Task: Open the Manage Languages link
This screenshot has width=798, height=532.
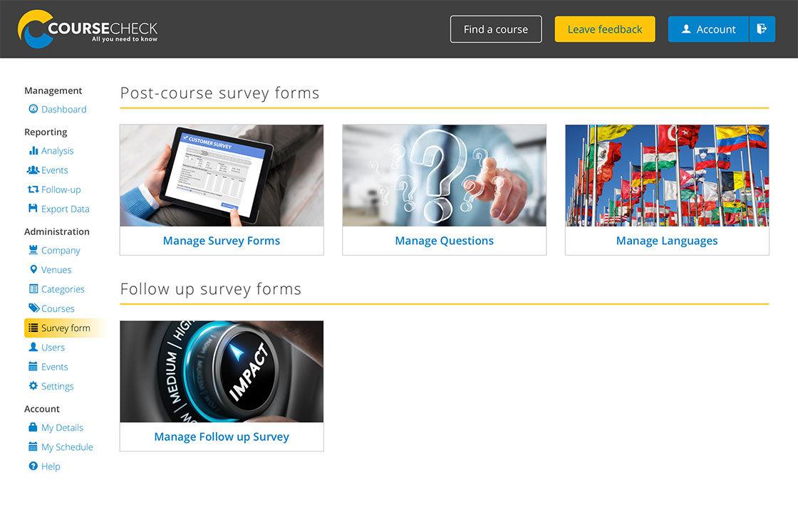Action: click(x=667, y=241)
